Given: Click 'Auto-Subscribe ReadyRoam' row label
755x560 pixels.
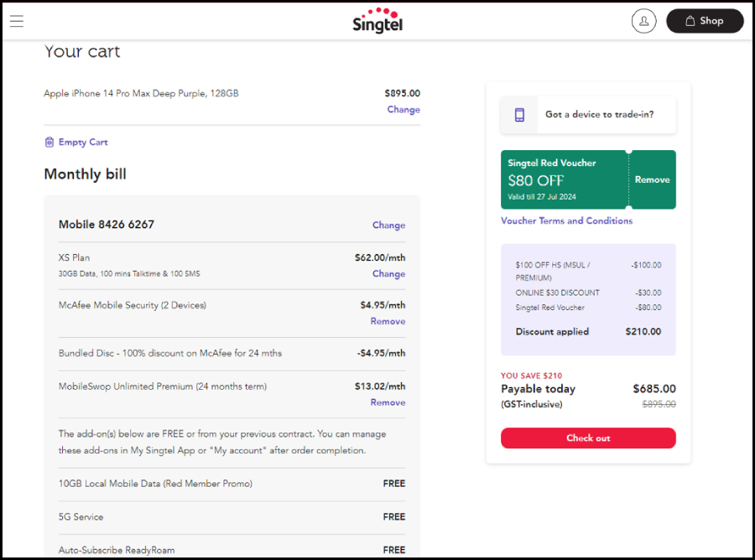Looking at the screenshot, I should 117,550.
